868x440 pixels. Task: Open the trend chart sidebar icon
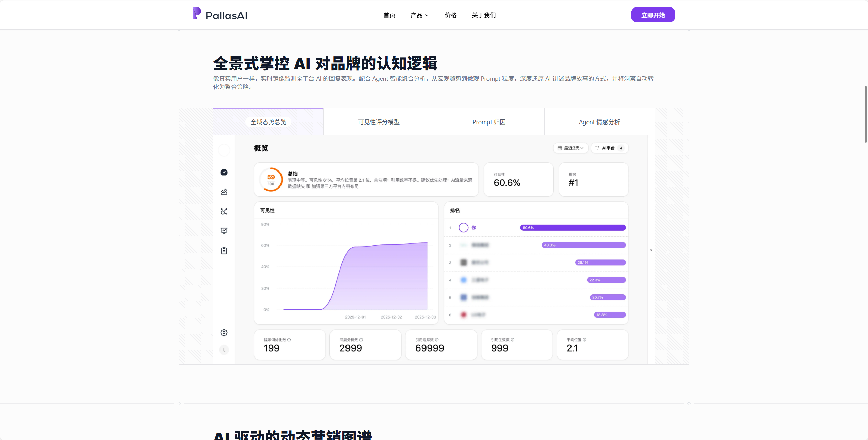click(224, 192)
